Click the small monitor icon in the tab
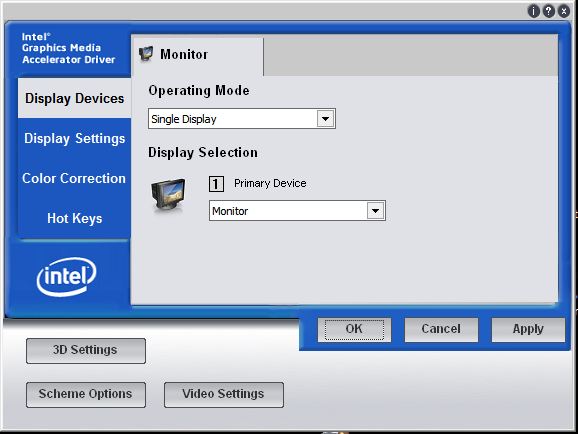 (146, 54)
